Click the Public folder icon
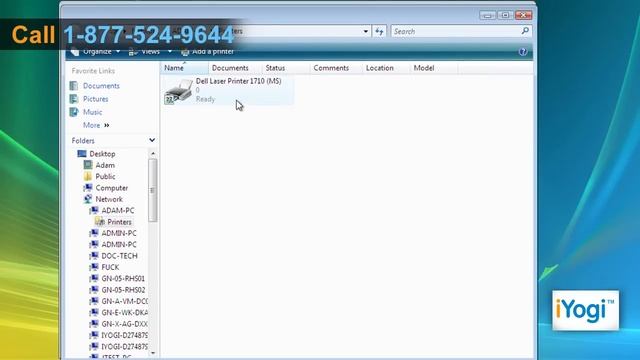Screen dimensions: 640x360 (x=88, y=176)
